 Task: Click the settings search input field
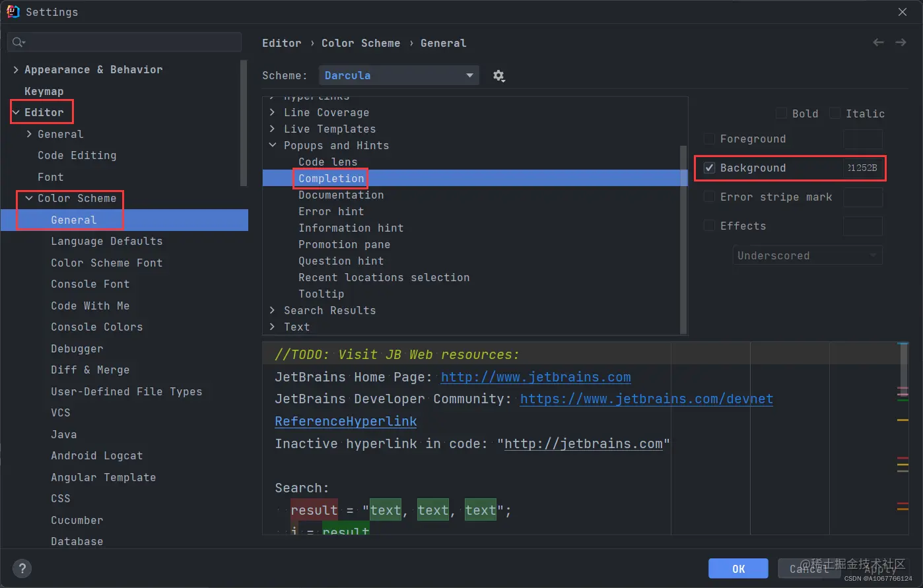(x=124, y=42)
